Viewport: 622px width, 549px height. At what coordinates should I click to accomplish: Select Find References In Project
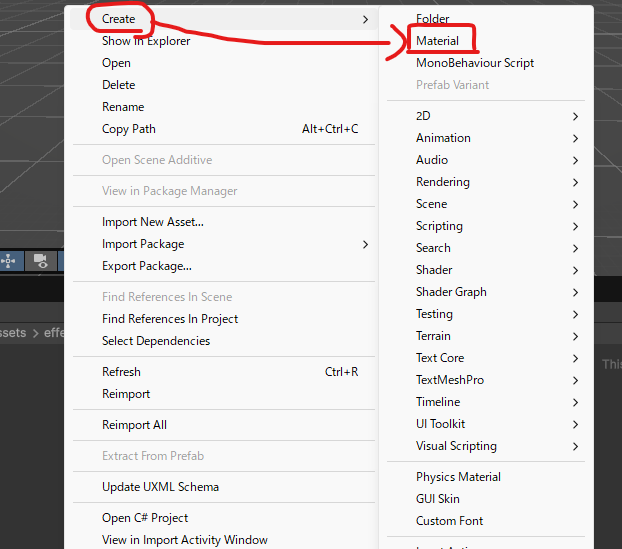pos(170,319)
